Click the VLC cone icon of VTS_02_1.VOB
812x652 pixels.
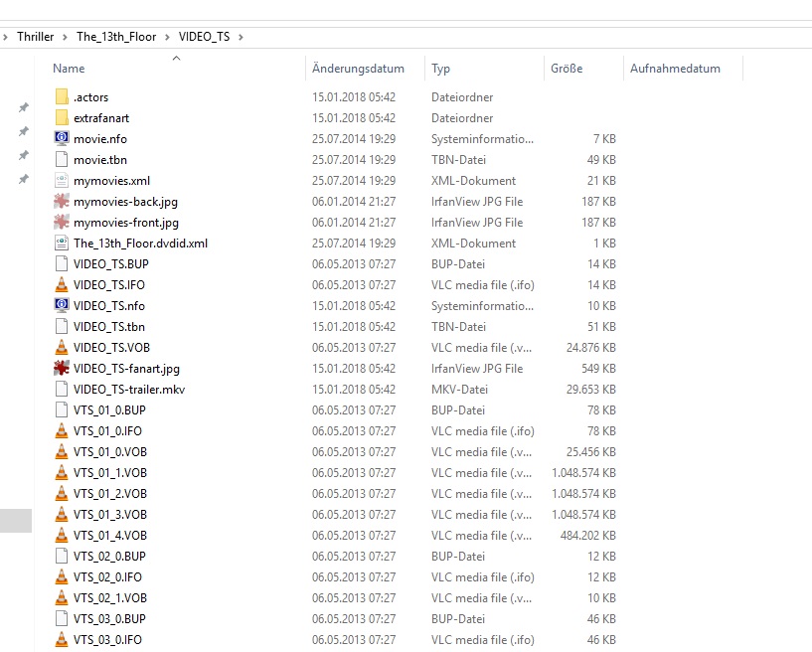(x=61, y=597)
